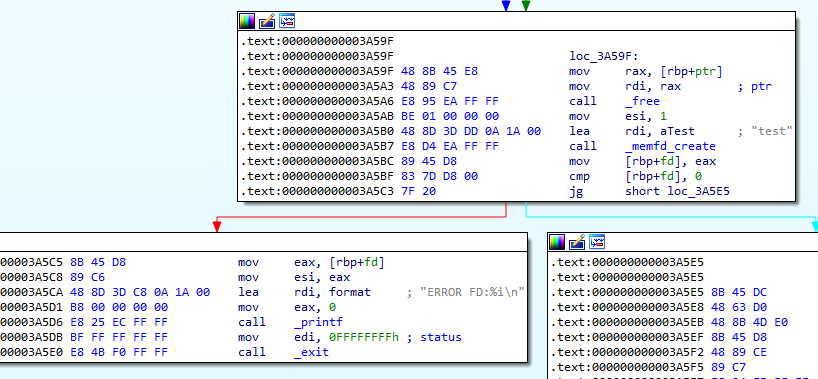Select opcode bytes 48 63 D0
Image resolution: width=818 pixels, height=379 pixels.
[x=739, y=307]
